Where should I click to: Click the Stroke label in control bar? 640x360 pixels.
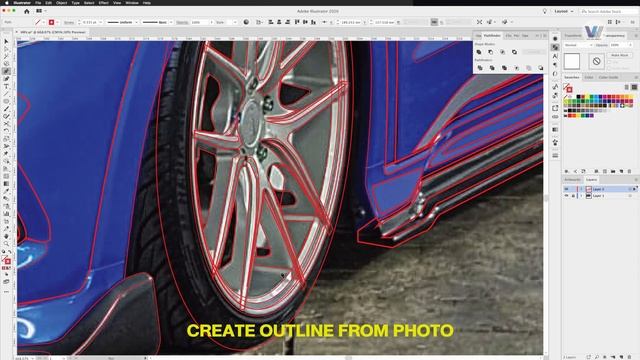point(69,22)
